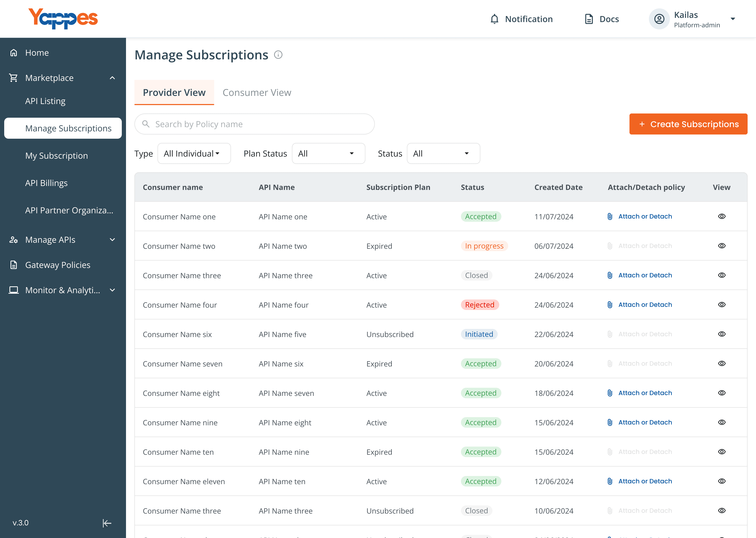Image resolution: width=756 pixels, height=538 pixels.
Task: Click the Yappes logo
Action: (63, 19)
